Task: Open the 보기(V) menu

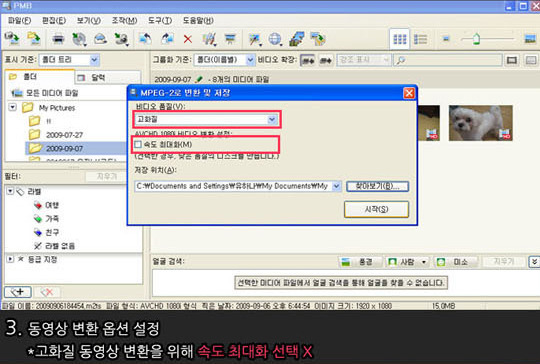Action: 89,20
